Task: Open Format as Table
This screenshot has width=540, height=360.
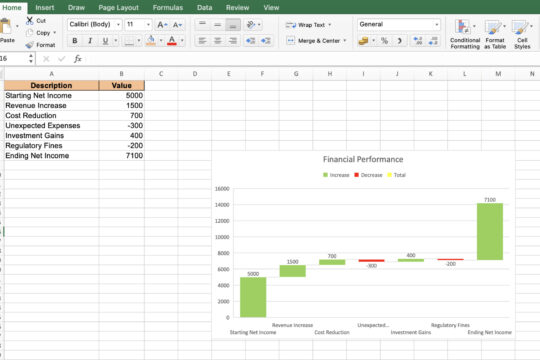Action: (495, 34)
